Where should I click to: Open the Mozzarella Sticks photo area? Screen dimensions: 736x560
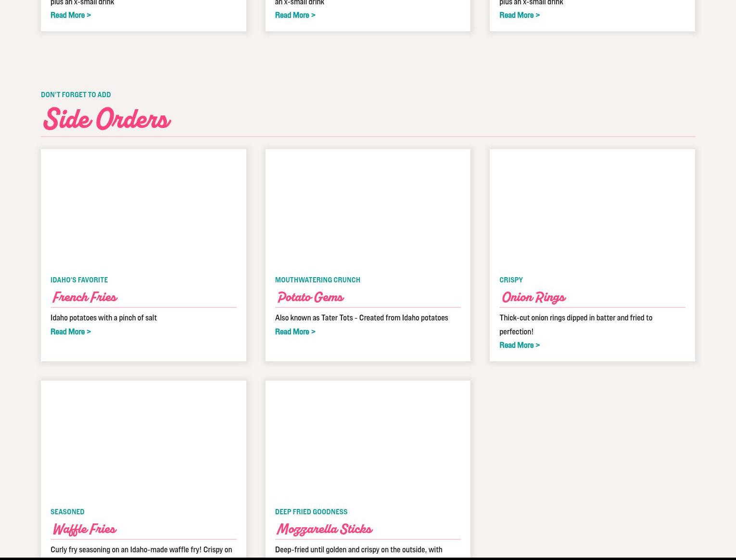pos(368,440)
